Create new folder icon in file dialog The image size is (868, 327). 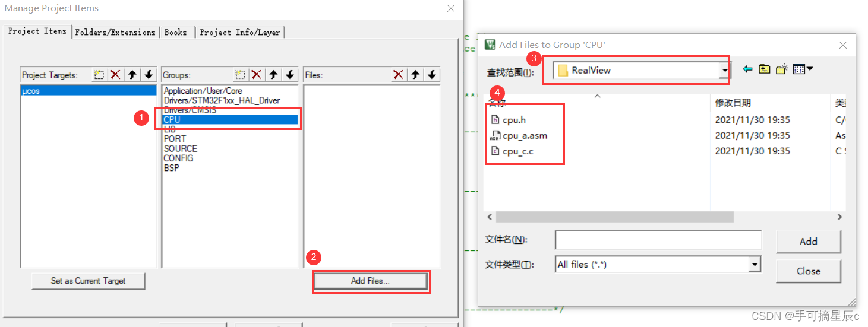pos(781,69)
